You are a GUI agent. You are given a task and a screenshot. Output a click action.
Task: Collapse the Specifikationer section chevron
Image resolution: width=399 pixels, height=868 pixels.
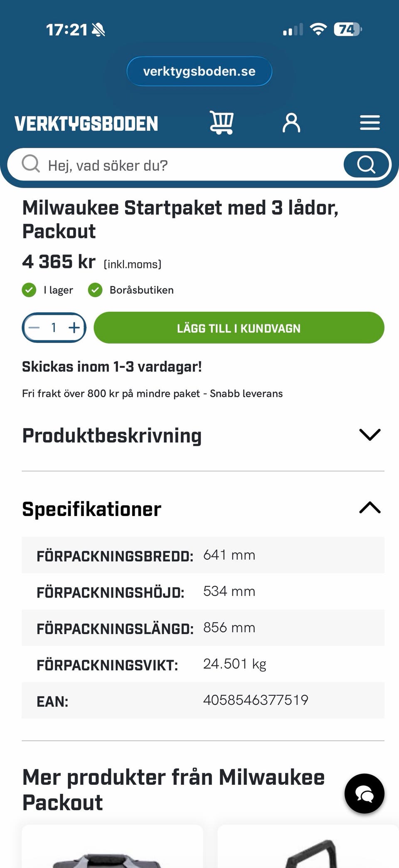point(369,508)
